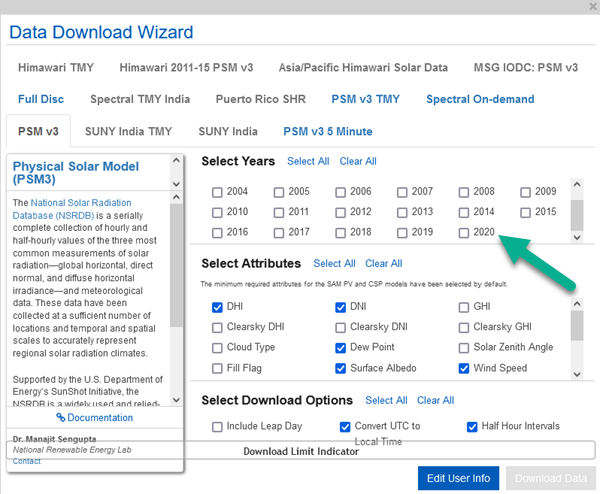Screen dimensions: 600x494
Task: Click Select All for years
Action: tap(308, 161)
